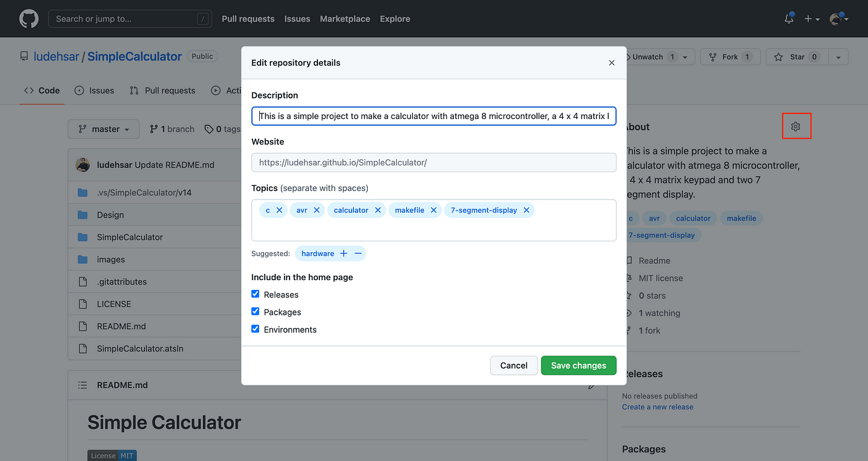Click the LICENSE file icon
Screen dimensions: 868x461
click(83, 304)
